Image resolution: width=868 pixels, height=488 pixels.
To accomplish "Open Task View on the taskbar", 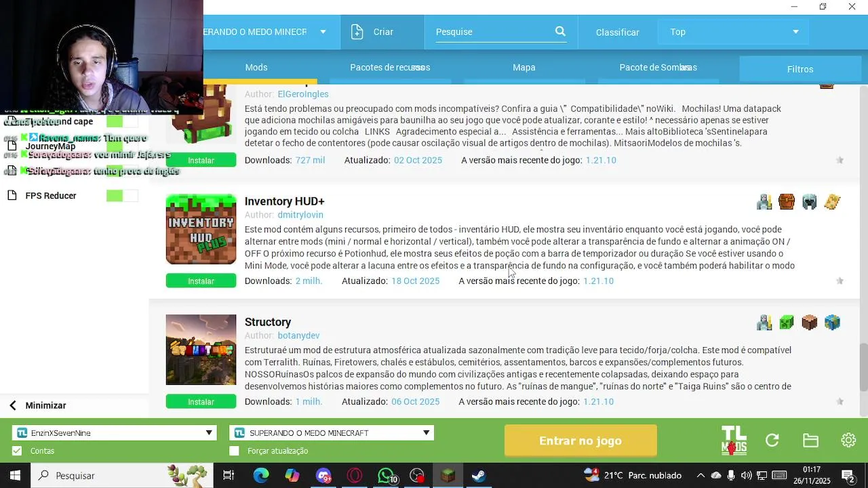I will pos(229,476).
